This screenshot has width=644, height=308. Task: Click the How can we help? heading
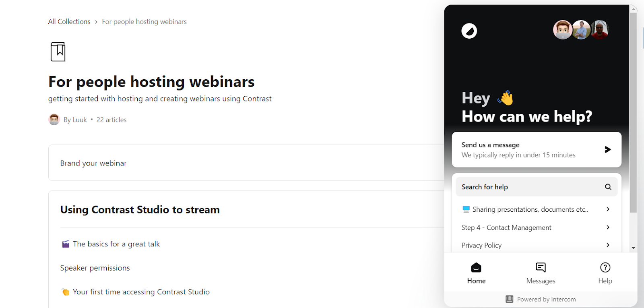(x=527, y=116)
